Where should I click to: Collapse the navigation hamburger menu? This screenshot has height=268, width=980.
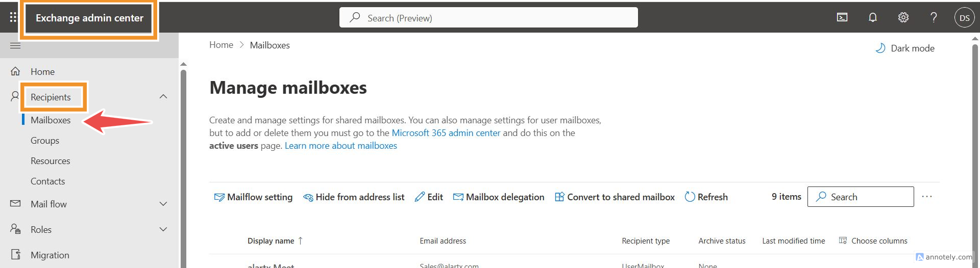(15, 46)
